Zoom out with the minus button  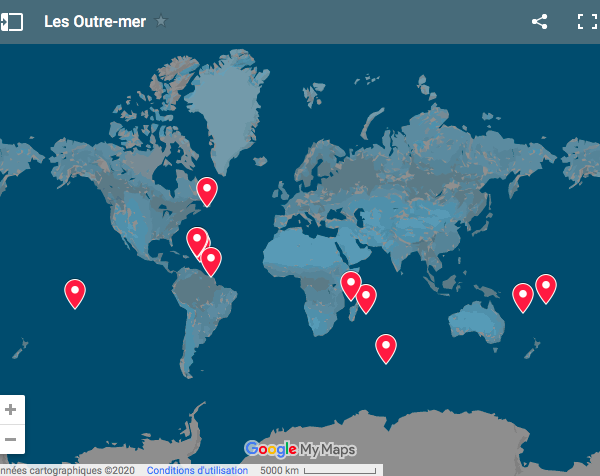11,439
